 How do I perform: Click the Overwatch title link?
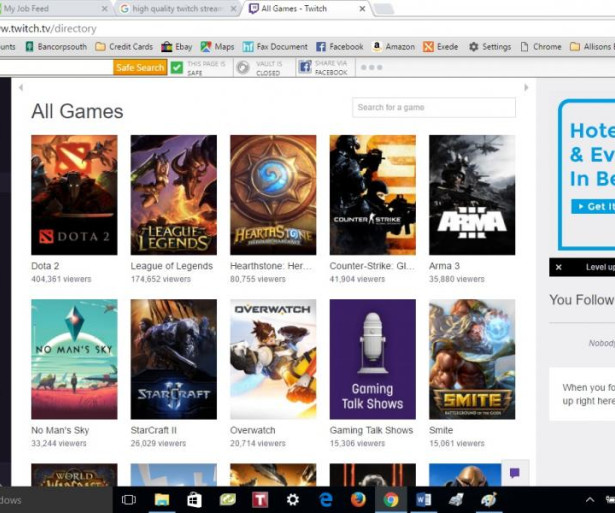pyautogui.click(x=253, y=430)
